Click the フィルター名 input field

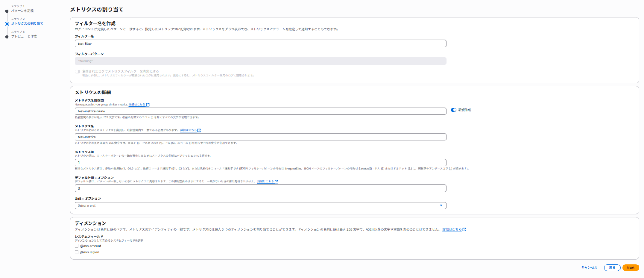point(260,44)
